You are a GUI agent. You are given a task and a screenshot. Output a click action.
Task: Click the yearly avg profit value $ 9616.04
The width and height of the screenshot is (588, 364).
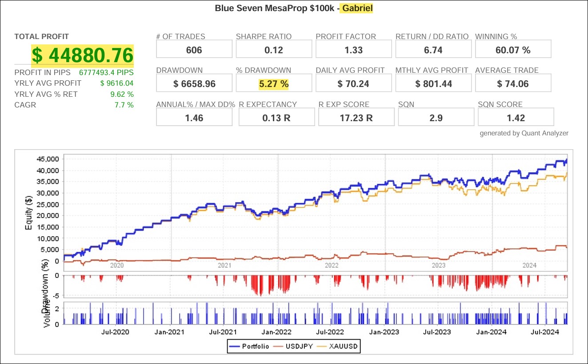(117, 83)
